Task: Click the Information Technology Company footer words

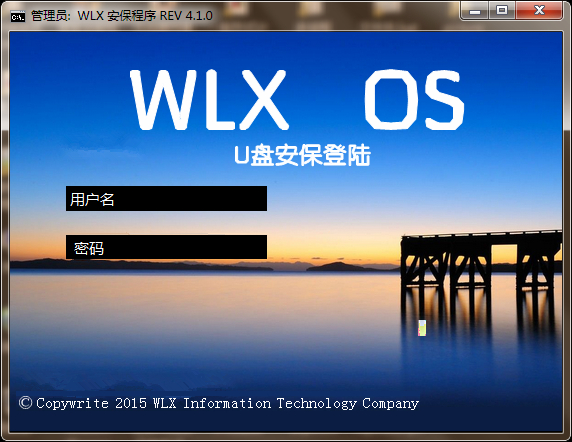Action: (x=301, y=403)
